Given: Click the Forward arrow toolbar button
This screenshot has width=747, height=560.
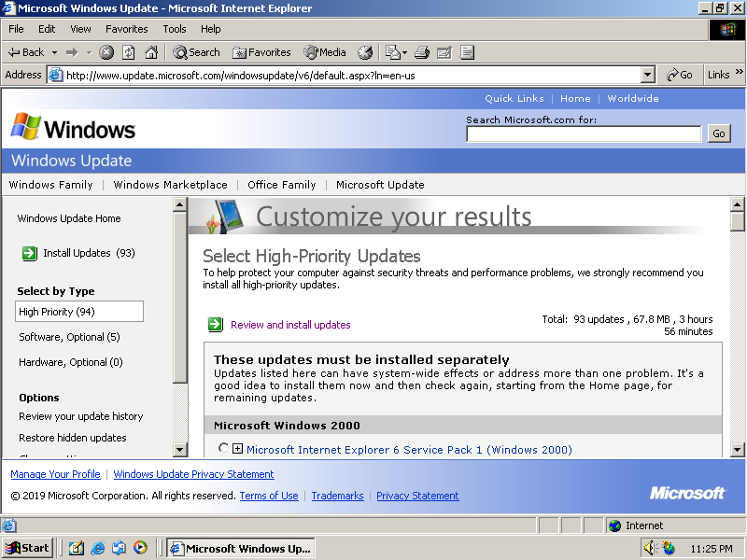Looking at the screenshot, I should pos(72,52).
